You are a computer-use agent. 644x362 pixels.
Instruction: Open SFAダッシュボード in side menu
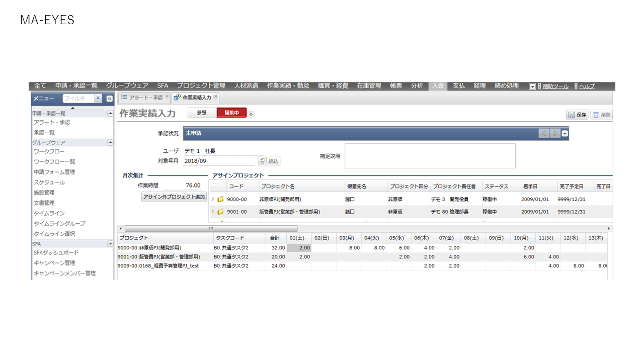pos(56,253)
